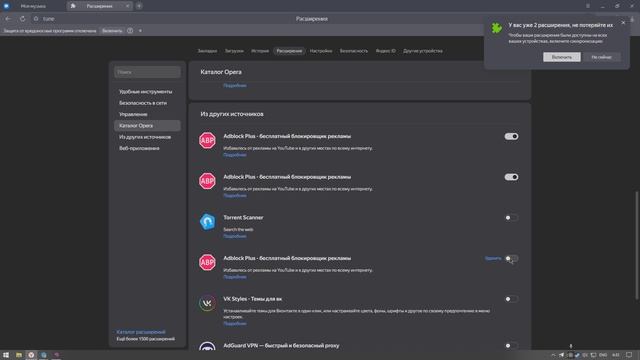
Task: Switch to the Моя музыка browser tab
Action: click(x=33, y=6)
